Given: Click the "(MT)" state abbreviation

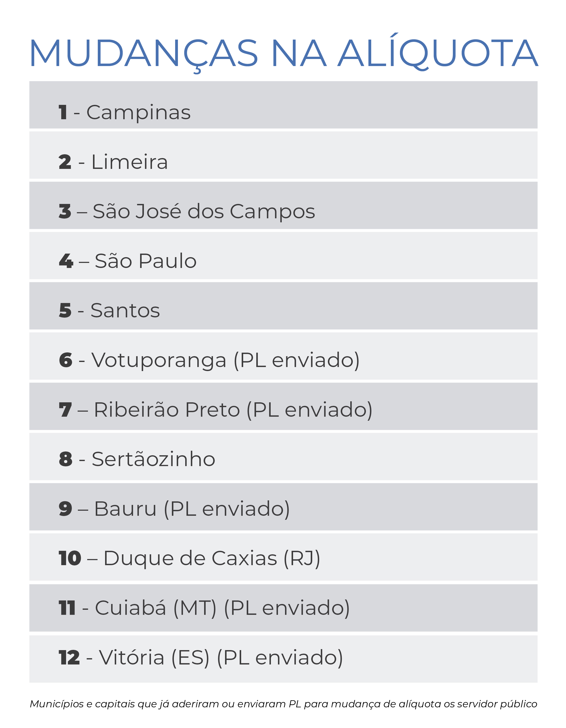Looking at the screenshot, I should 195,608.
